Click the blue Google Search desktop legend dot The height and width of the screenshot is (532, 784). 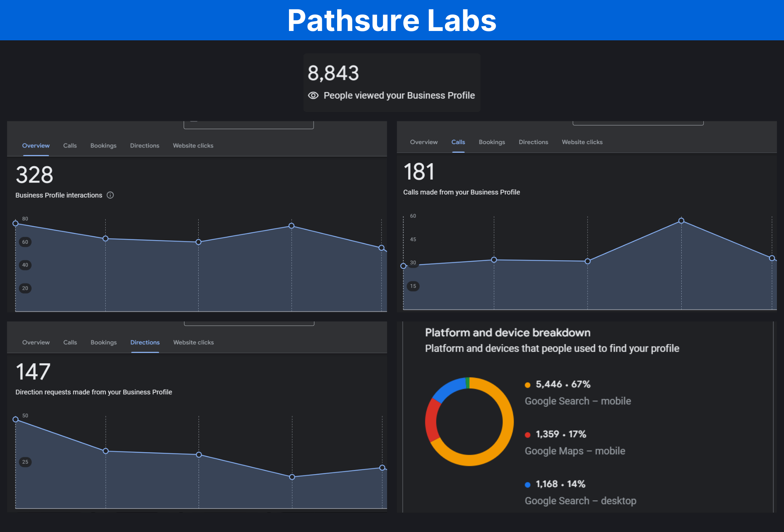[528, 485]
